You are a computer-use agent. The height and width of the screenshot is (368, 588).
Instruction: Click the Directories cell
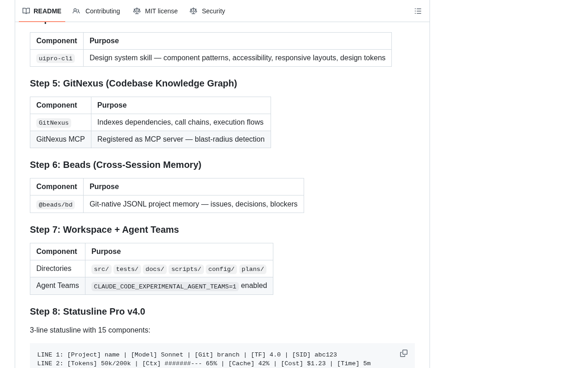[x=57, y=269]
